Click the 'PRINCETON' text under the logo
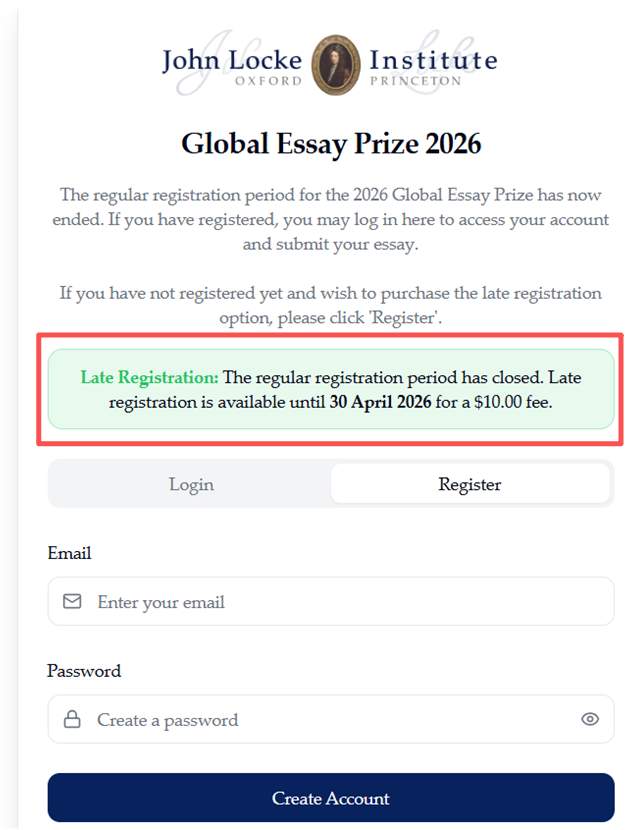 coord(415,81)
